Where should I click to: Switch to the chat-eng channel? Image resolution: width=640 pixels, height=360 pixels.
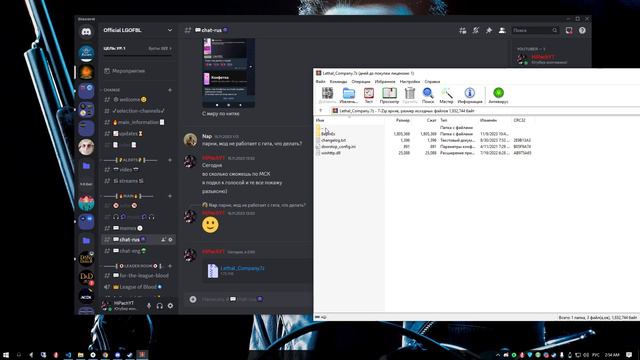138,251
